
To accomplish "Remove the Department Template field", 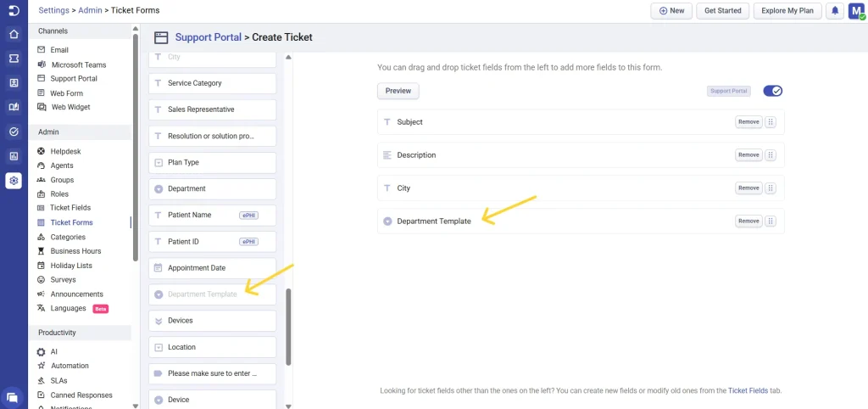I will [748, 221].
